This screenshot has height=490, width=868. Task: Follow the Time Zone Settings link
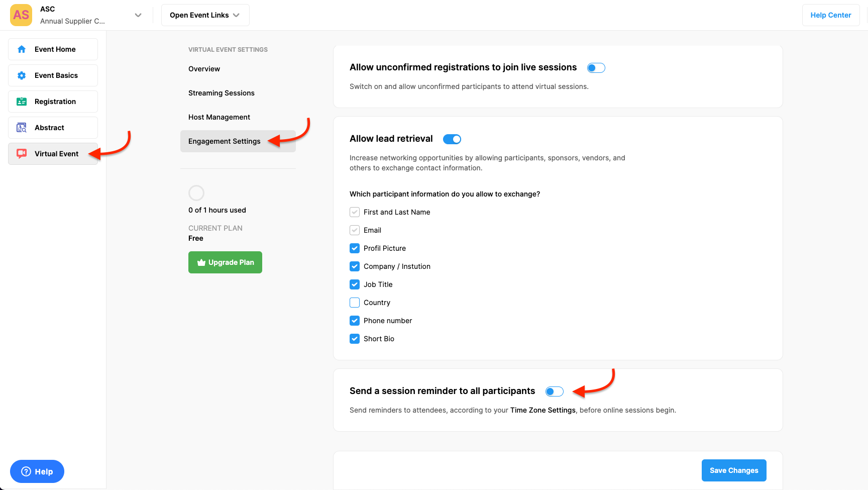click(x=542, y=410)
